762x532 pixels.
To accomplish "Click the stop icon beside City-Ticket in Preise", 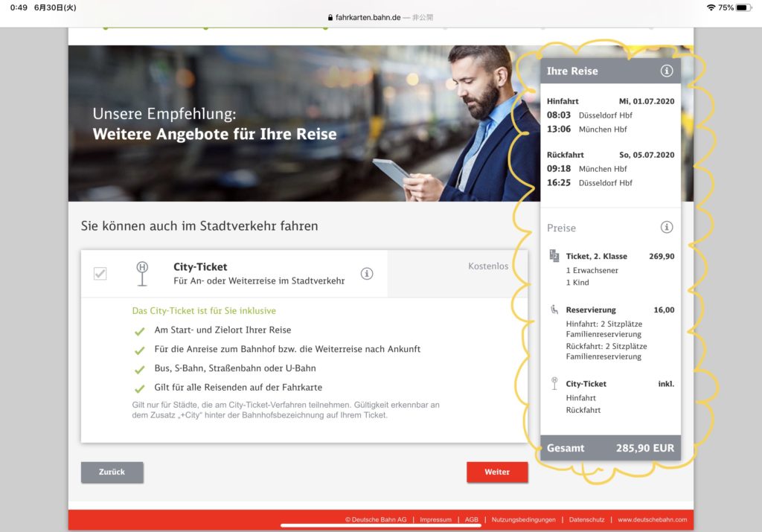I will click(554, 383).
